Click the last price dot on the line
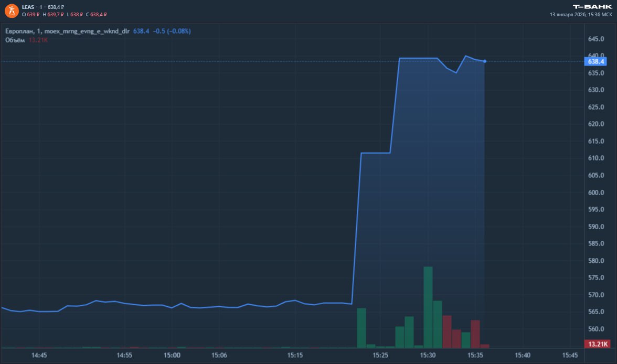This screenshot has width=617, height=364. (484, 61)
